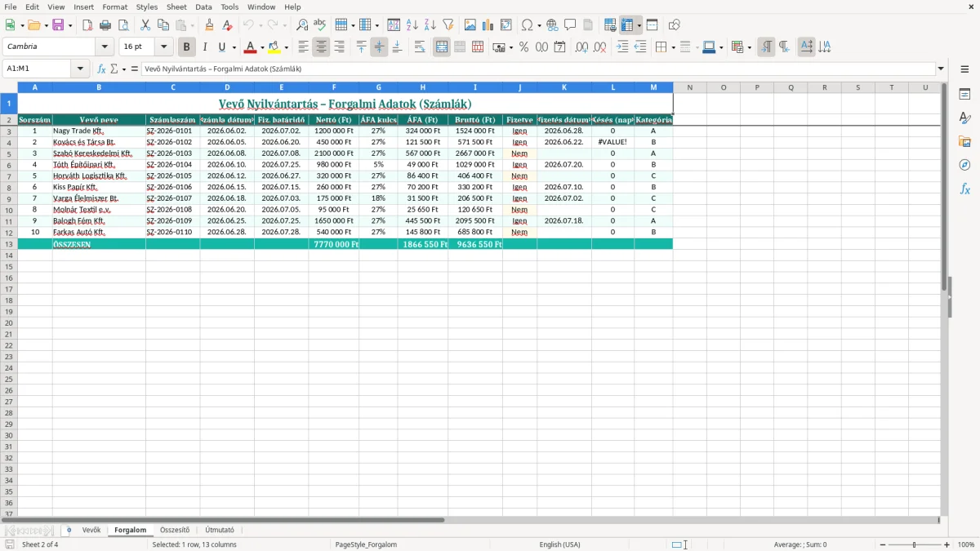This screenshot has width=980, height=551.
Task: Select column header F
Action: pos(333,87)
